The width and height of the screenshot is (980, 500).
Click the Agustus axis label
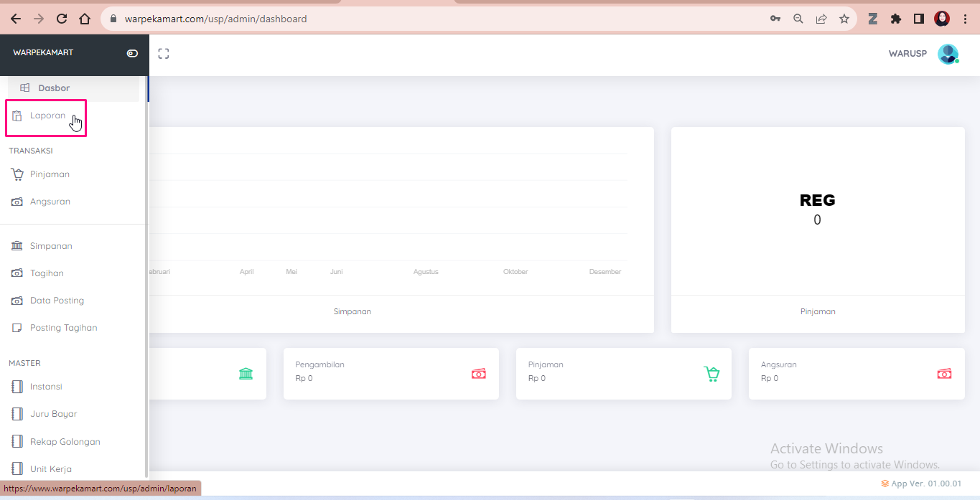tap(426, 272)
